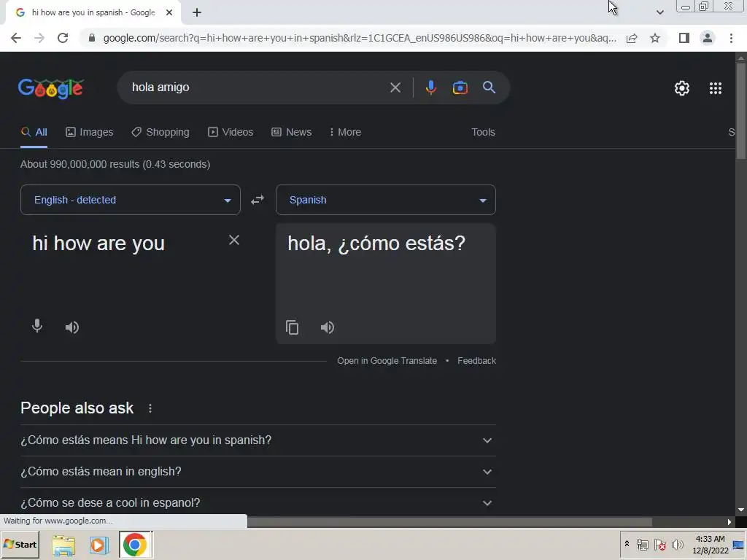Open the Chrome profile avatar
This screenshot has height=560, width=747.
(x=708, y=38)
